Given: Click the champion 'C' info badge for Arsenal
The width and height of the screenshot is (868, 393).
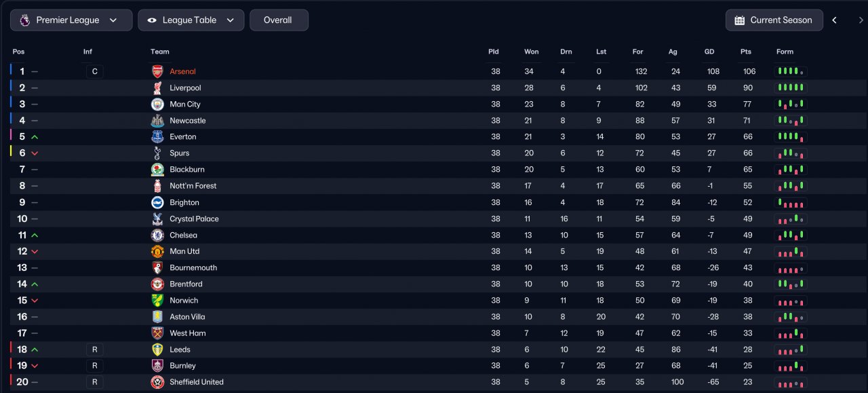Looking at the screenshot, I should [94, 71].
